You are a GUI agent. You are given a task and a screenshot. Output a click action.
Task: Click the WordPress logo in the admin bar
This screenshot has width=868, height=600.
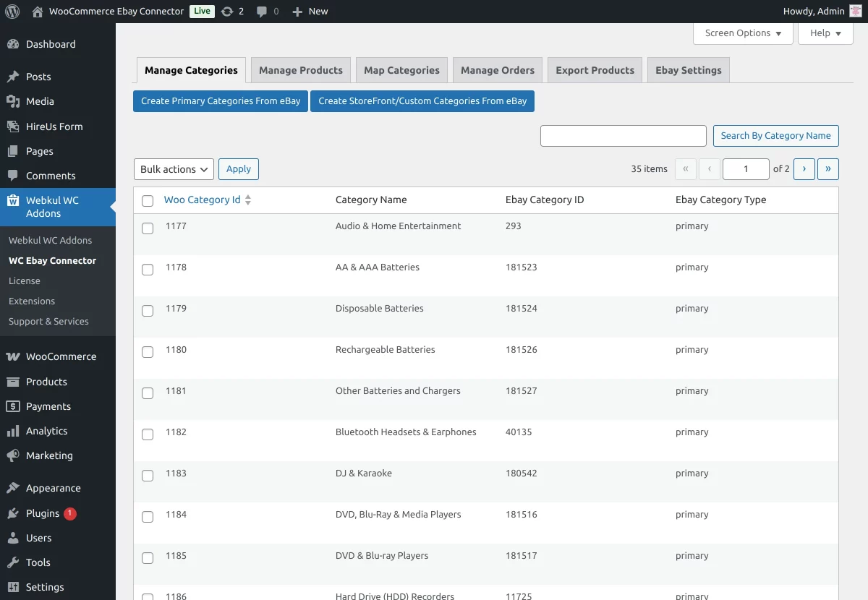click(x=12, y=11)
